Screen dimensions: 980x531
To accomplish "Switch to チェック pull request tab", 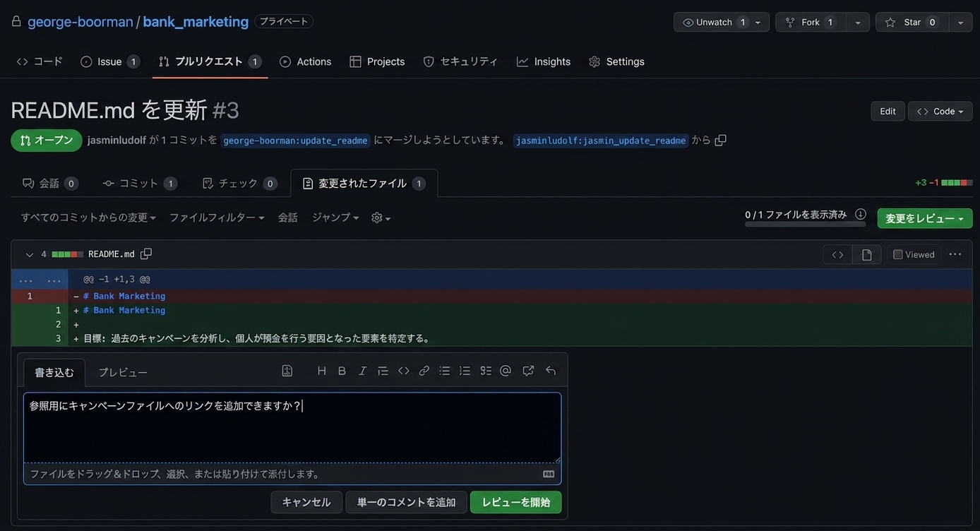I will 239,184.
